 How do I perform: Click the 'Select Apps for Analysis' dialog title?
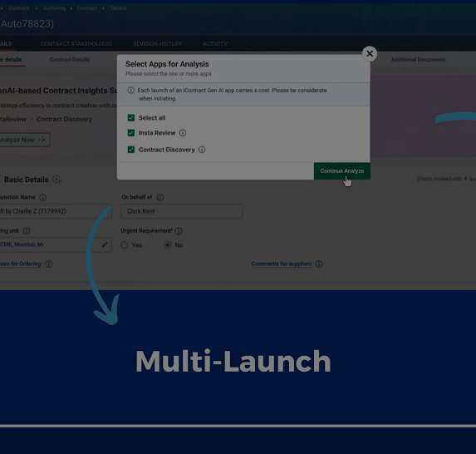167,64
